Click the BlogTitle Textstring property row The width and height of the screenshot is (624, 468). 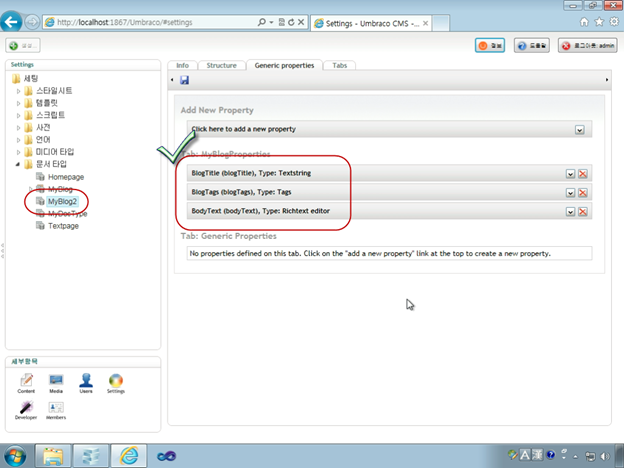pyautogui.click(x=389, y=174)
